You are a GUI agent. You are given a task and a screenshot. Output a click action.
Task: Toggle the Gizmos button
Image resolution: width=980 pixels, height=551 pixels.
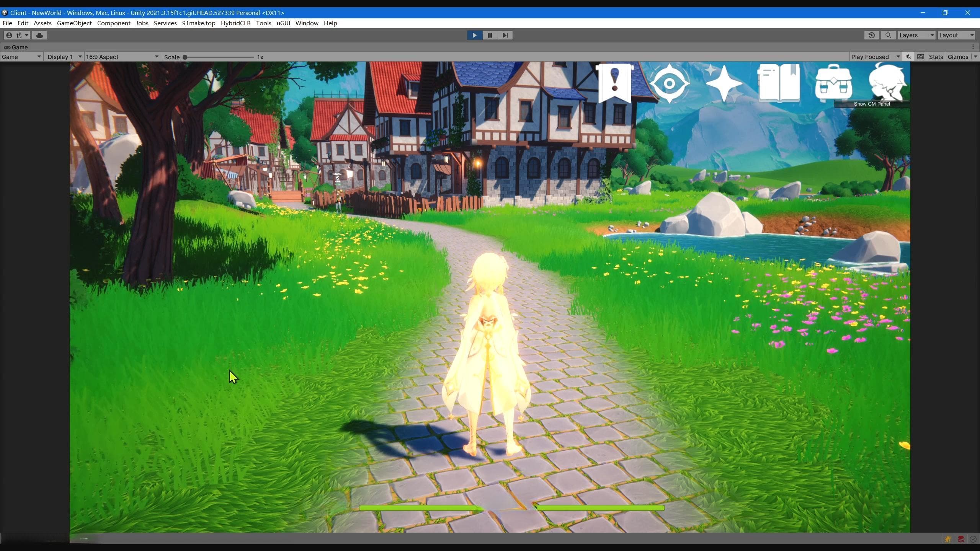point(958,57)
